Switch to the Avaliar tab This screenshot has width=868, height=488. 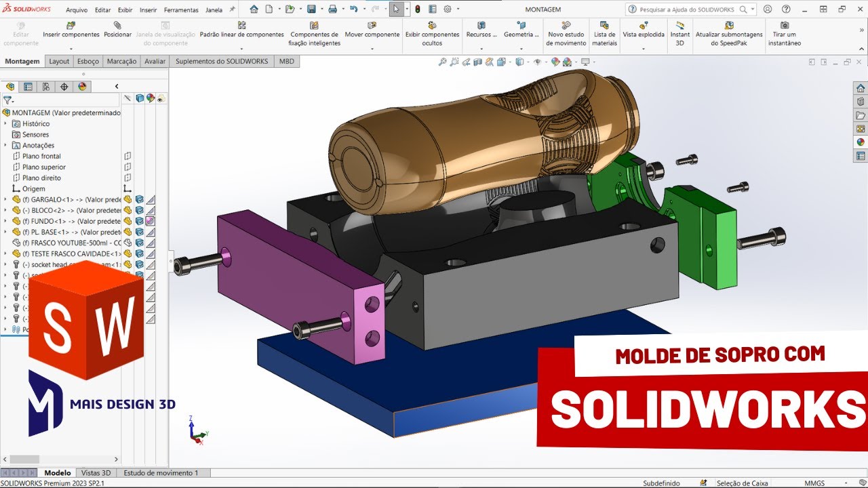155,61
